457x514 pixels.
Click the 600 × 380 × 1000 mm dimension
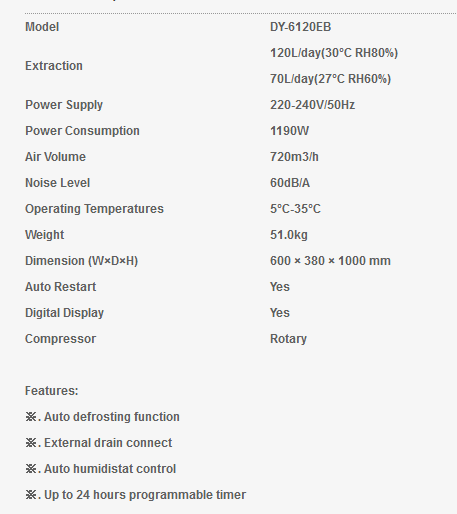[330, 261]
